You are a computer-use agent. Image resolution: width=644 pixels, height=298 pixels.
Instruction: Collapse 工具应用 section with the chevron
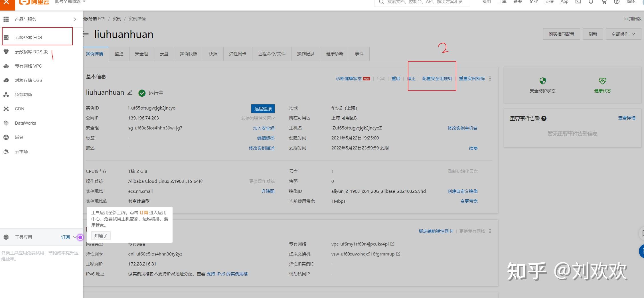click(x=74, y=237)
